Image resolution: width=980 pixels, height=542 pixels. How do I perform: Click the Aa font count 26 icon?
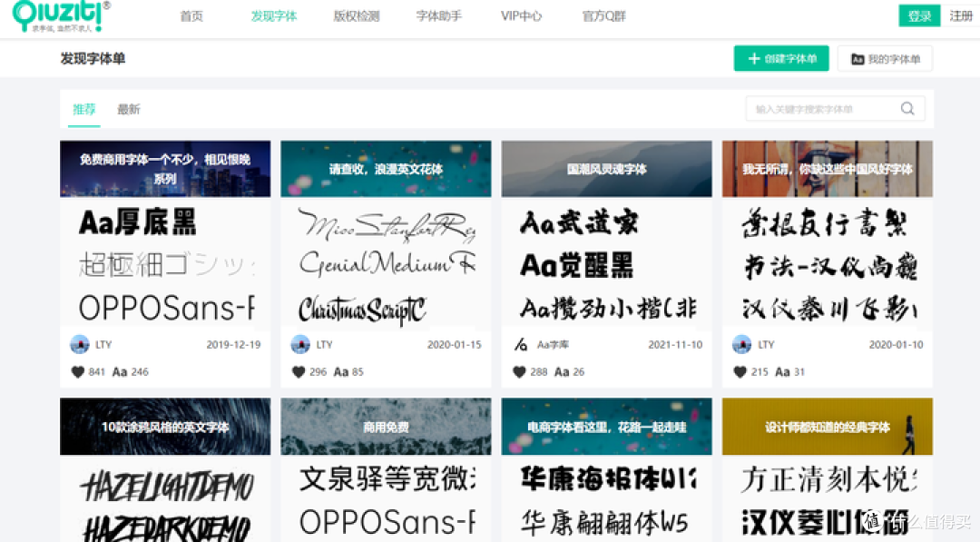click(562, 372)
